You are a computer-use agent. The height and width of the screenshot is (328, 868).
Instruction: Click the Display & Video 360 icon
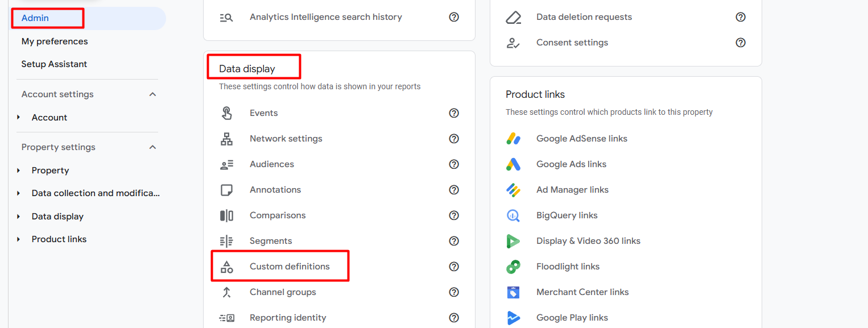(514, 241)
